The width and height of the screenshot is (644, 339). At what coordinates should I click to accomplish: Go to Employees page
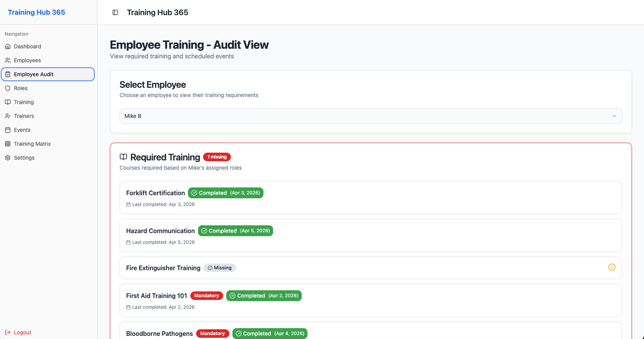[x=48, y=60]
